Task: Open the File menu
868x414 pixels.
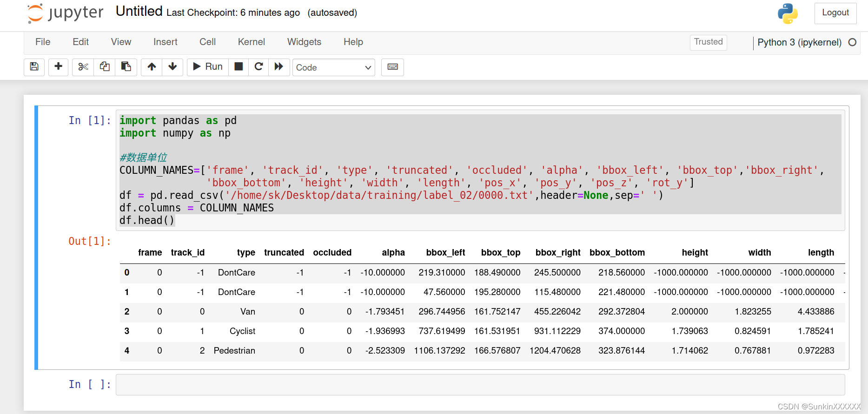Action: point(43,42)
